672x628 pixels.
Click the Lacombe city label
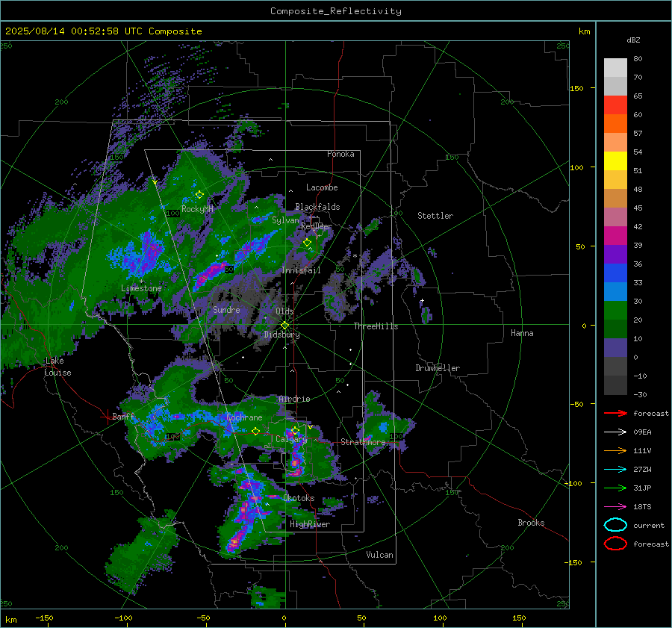click(322, 187)
